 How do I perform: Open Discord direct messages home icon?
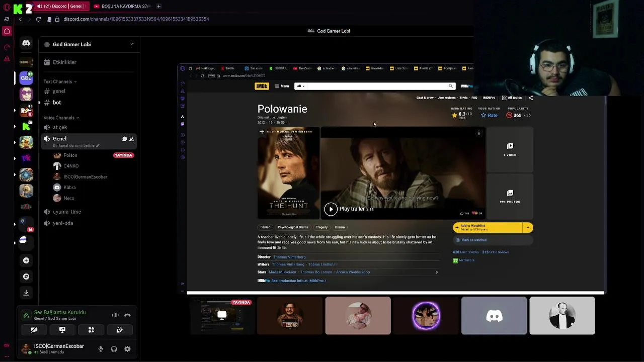[x=26, y=43]
